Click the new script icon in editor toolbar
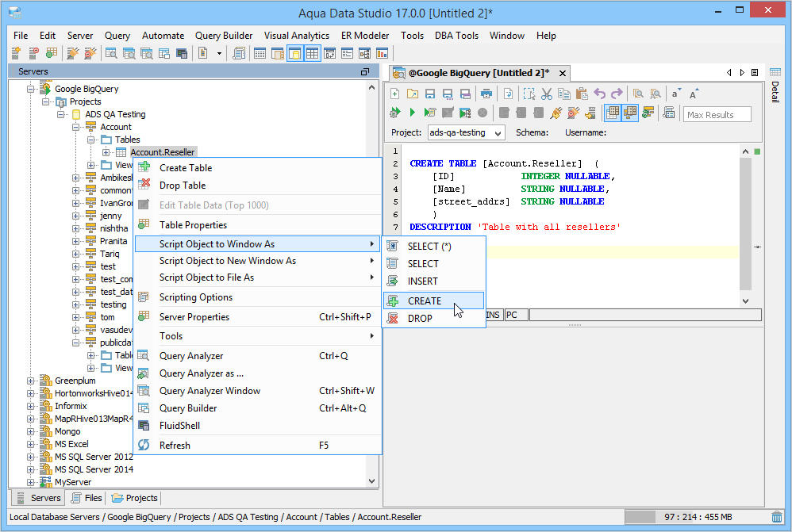The height and width of the screenshot is (532, 792). coord(395,94)
